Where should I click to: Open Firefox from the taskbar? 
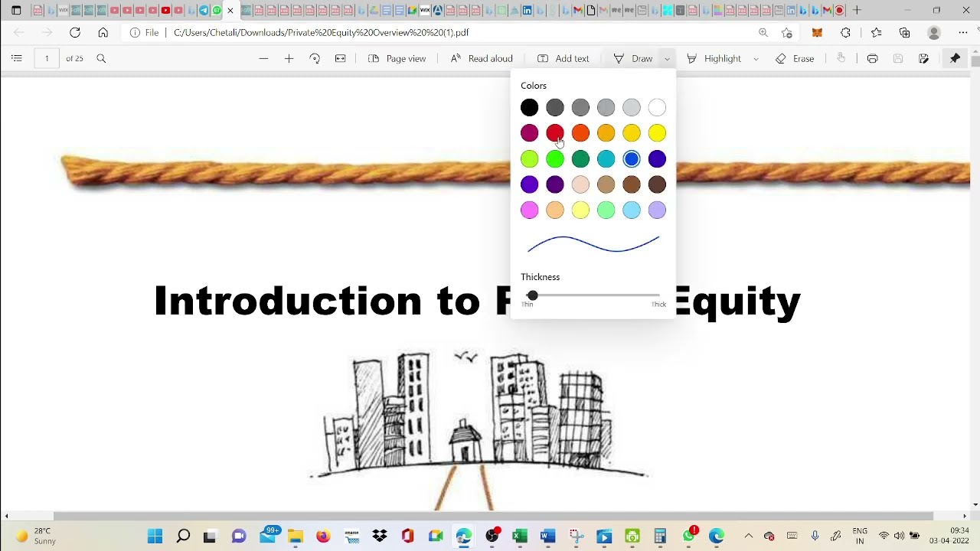tap(323, 536)
